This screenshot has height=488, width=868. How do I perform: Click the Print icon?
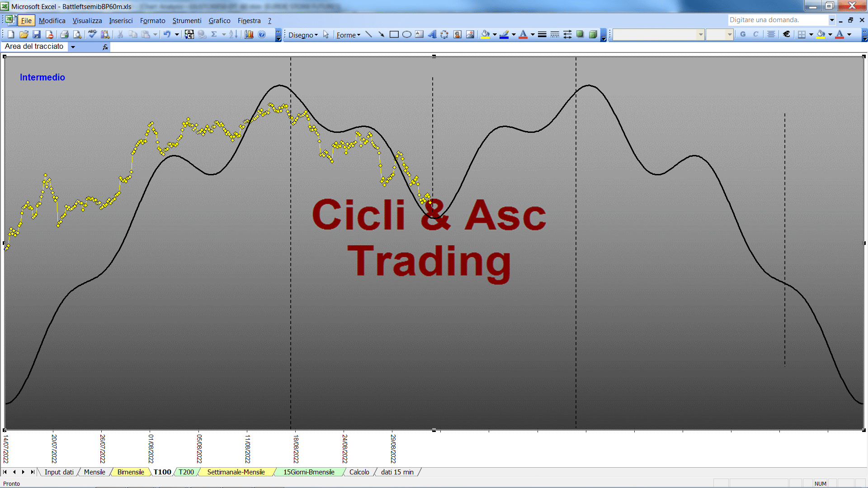(65, 34)
